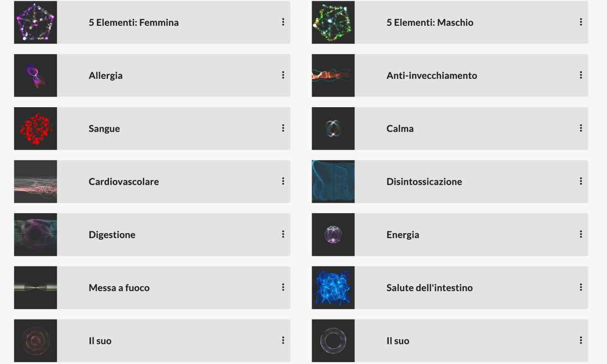The image size is (607, 364).
Task: Open more options for Disintossicazione
Action: (581, 181)
